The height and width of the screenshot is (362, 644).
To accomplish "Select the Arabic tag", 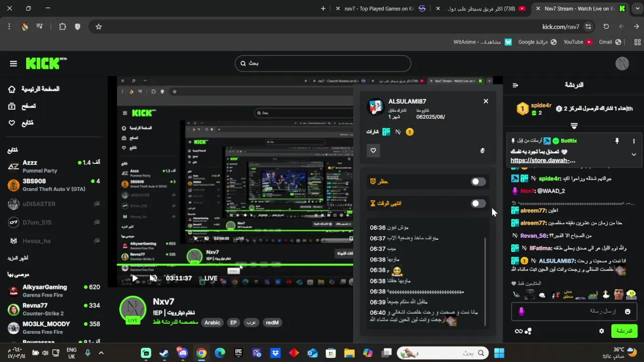I will (212, 323).
